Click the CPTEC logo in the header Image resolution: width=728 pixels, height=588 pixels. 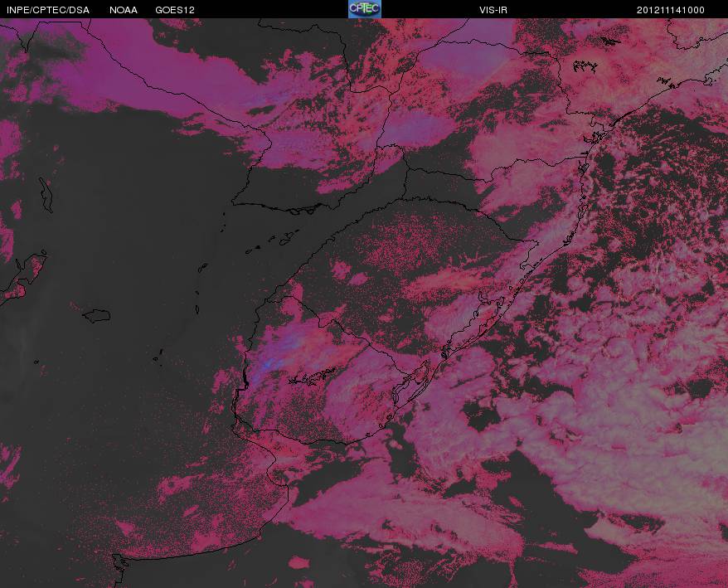[365, 9]
